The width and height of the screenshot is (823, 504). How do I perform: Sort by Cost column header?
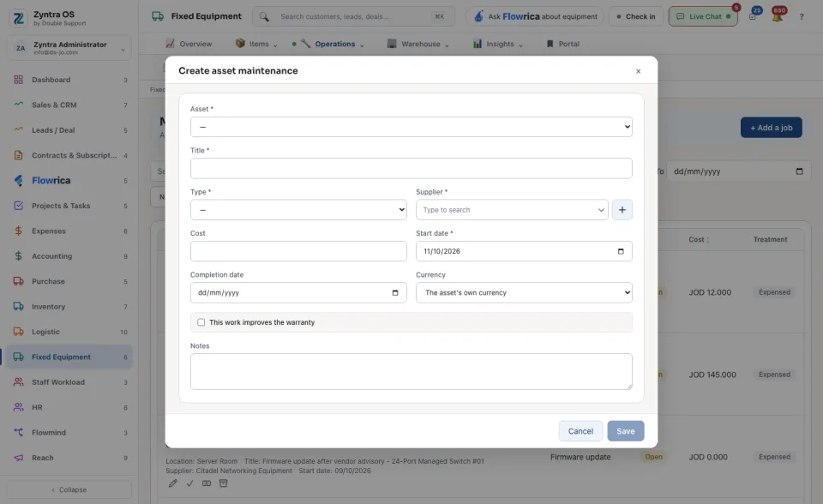click(x=699, y=239)
